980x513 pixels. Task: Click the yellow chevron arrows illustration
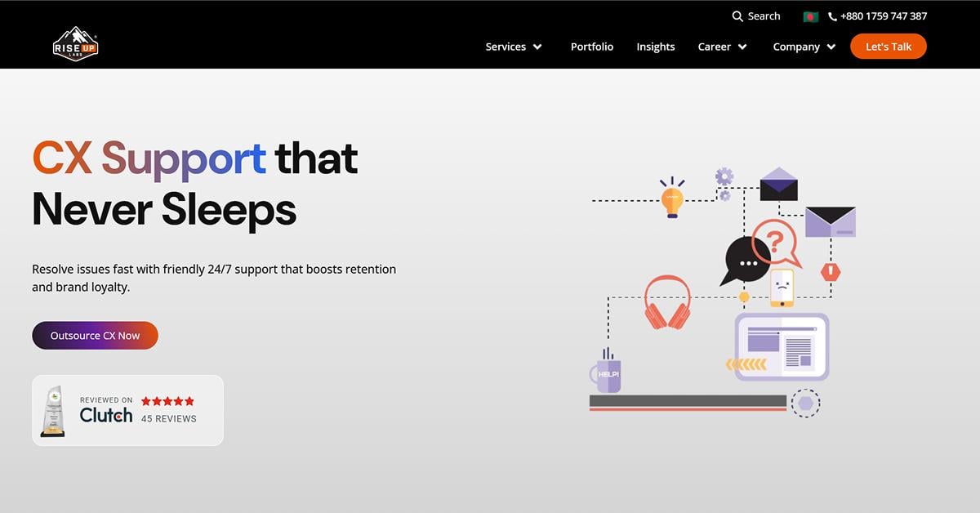[x=746, y=364]
